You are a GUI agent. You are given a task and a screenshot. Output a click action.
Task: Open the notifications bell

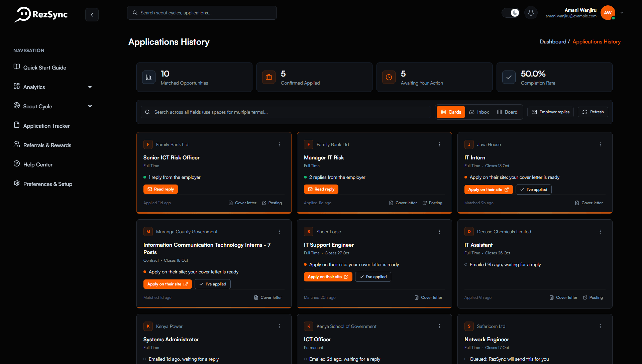tap(531, 13)
